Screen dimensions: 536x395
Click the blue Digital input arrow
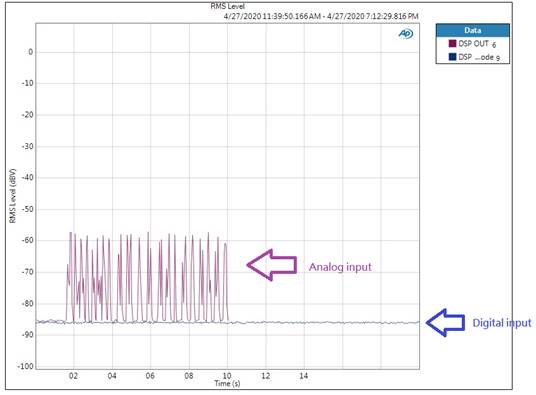coord(445,323)
